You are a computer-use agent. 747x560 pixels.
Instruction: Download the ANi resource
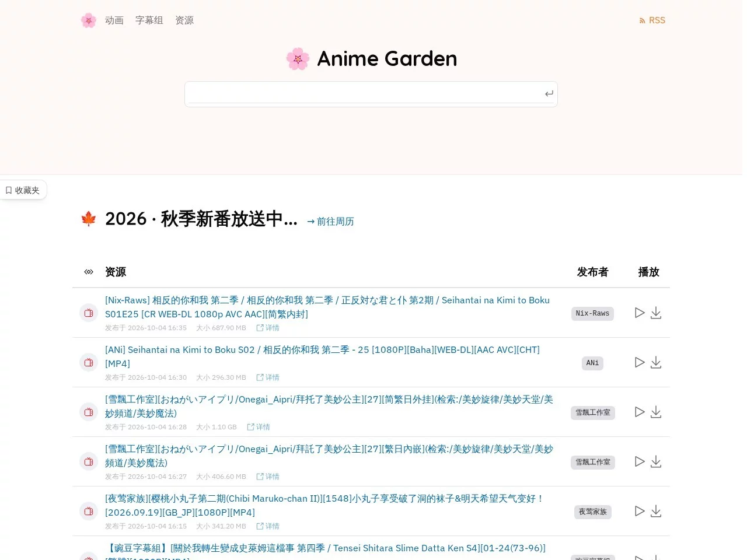tap(656, 362)
